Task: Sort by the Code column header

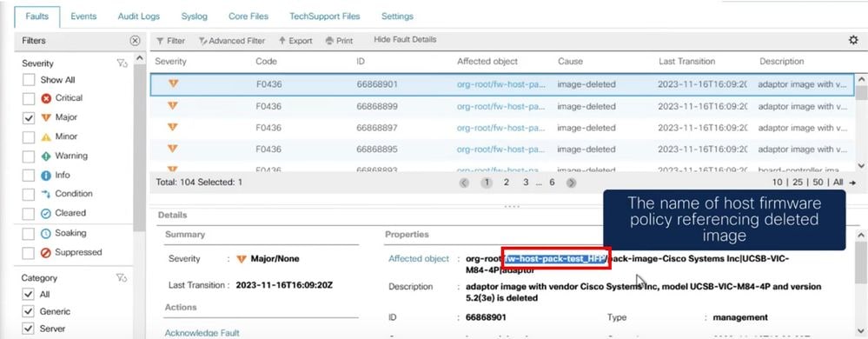Action: tap(266, 62)
